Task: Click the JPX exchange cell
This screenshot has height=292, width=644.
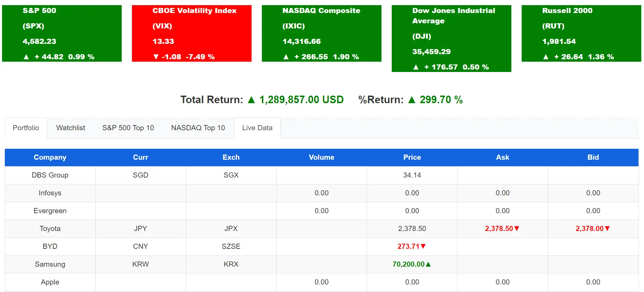Action: pyautogui.click(x=231, y=229)
